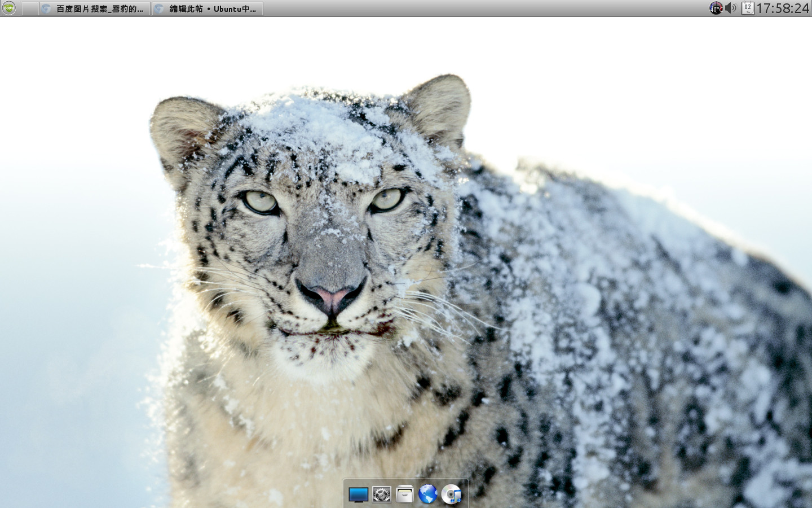Open the calendar icon showing 02

click(748, 8)
